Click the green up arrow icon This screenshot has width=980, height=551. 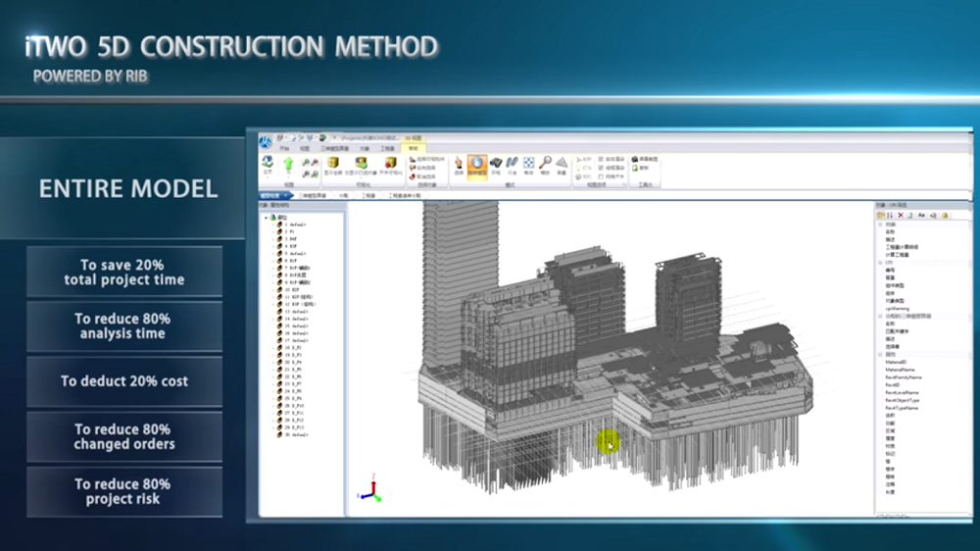coord(289,164)
